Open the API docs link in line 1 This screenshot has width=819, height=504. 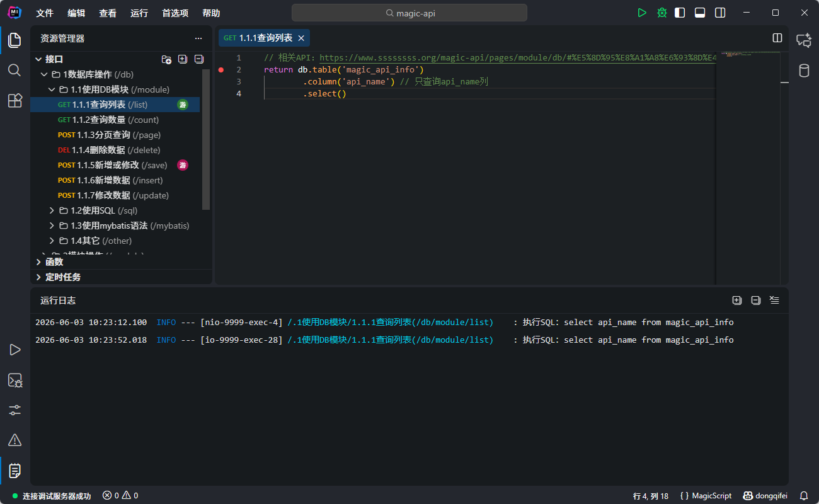coord(518,58)
